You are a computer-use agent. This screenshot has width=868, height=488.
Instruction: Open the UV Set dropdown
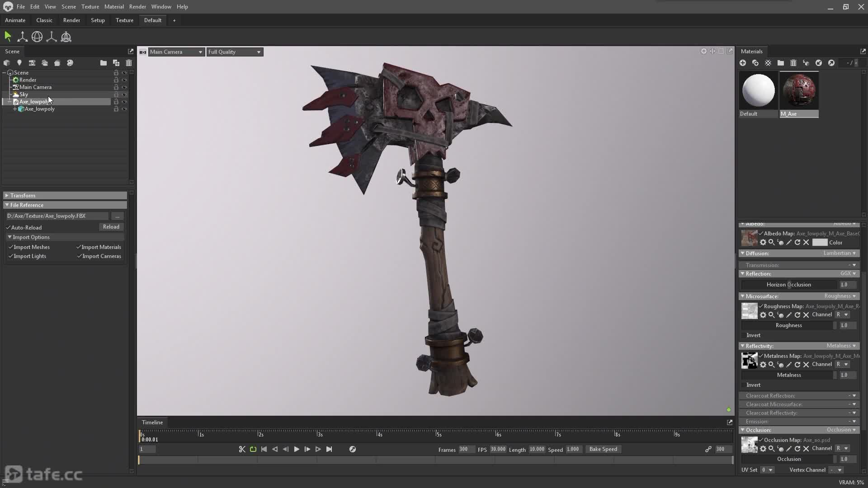(767, 470)
